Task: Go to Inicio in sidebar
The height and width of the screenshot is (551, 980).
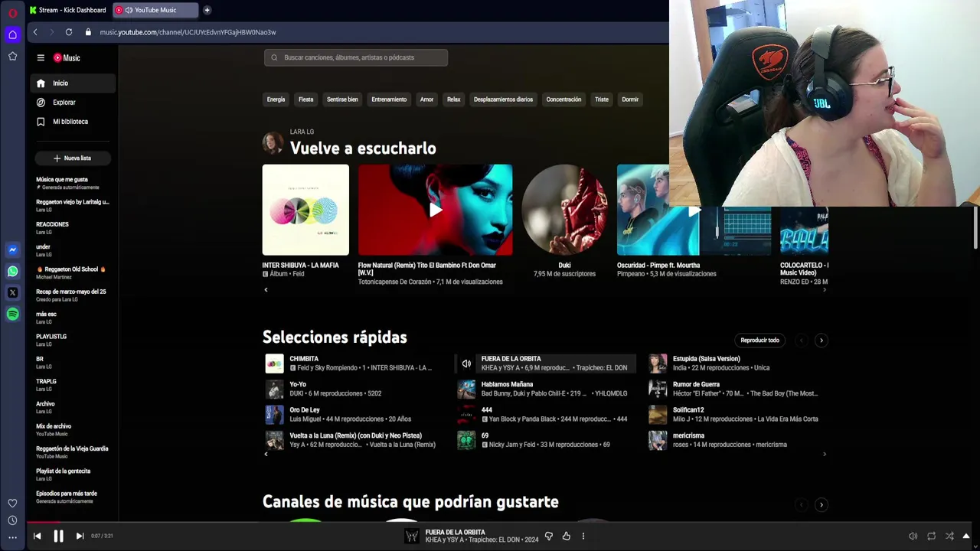Action: (73, 83)
